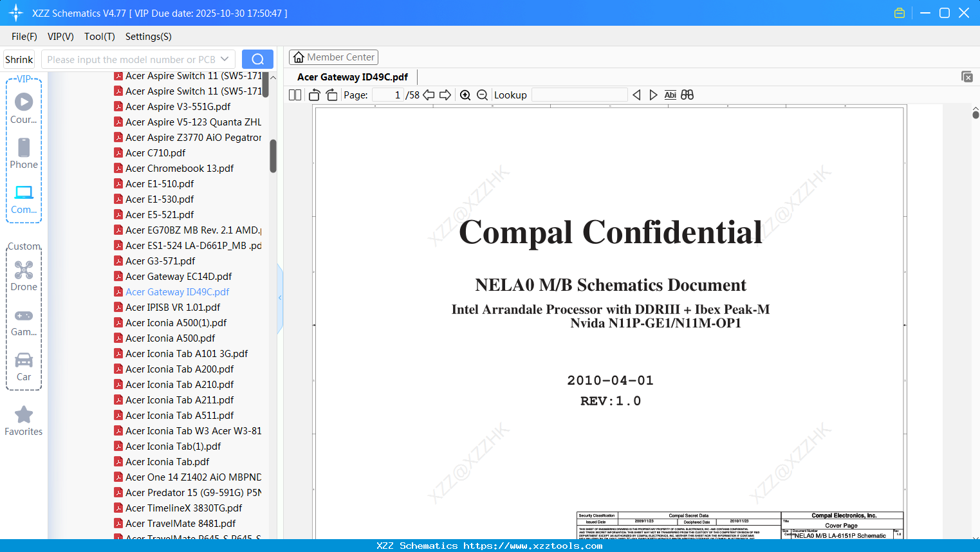This screenshot has height=552, width=980.
Task: Open Acer Predator 15 (G9-591G) file
Action: tap(187, 493)
